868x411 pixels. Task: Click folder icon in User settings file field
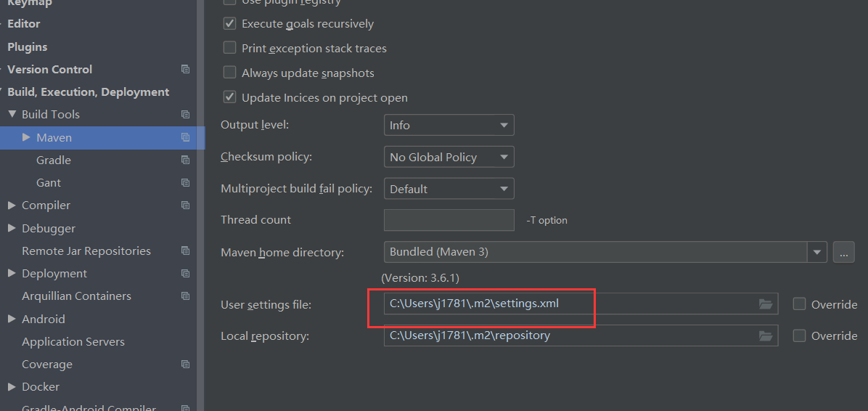coord(766,304)
